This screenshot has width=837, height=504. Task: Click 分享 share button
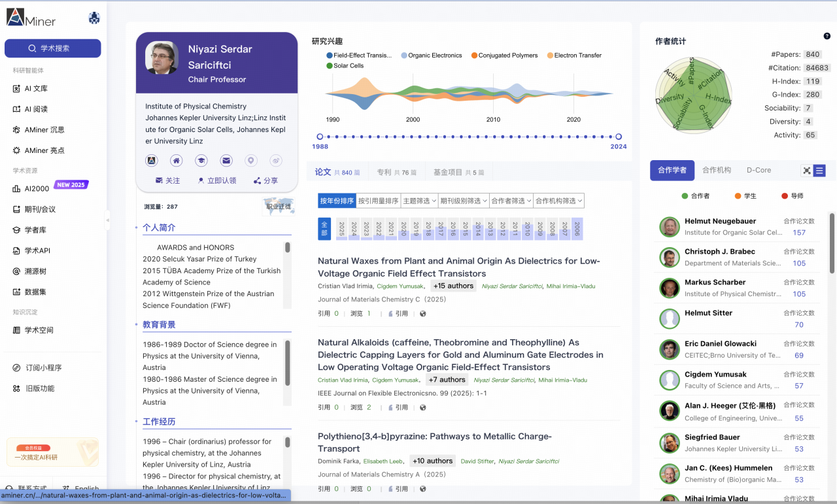coord(265,180)
